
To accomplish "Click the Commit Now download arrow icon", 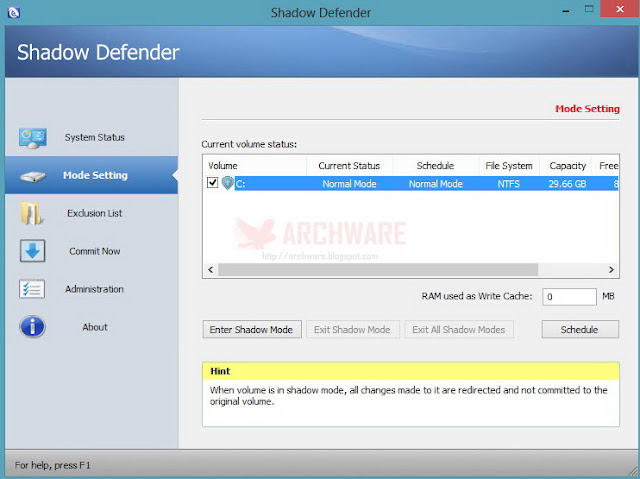I will click(x=32, y=251).
